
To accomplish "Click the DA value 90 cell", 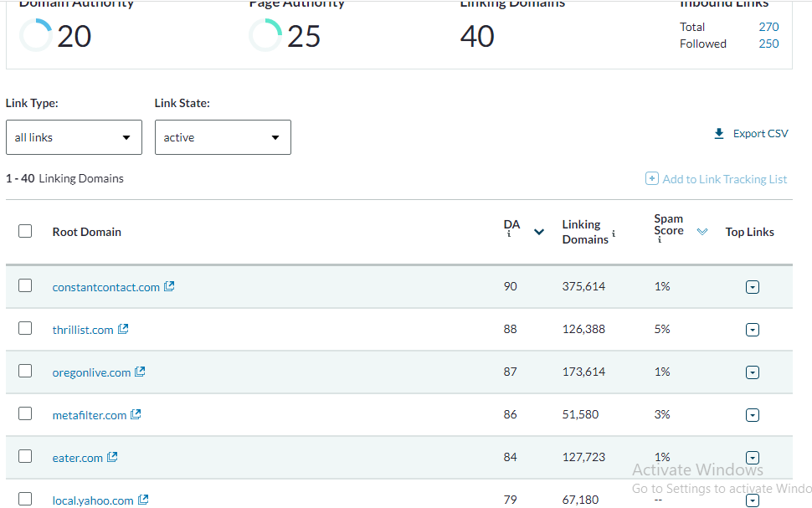I will [x=510, y=286].
